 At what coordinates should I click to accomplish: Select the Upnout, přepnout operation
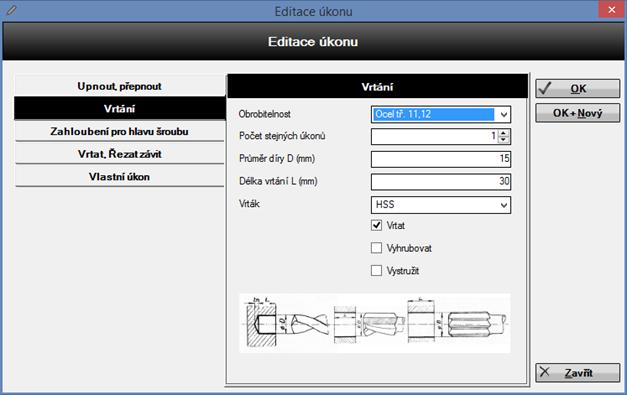(x=119, y=86)
